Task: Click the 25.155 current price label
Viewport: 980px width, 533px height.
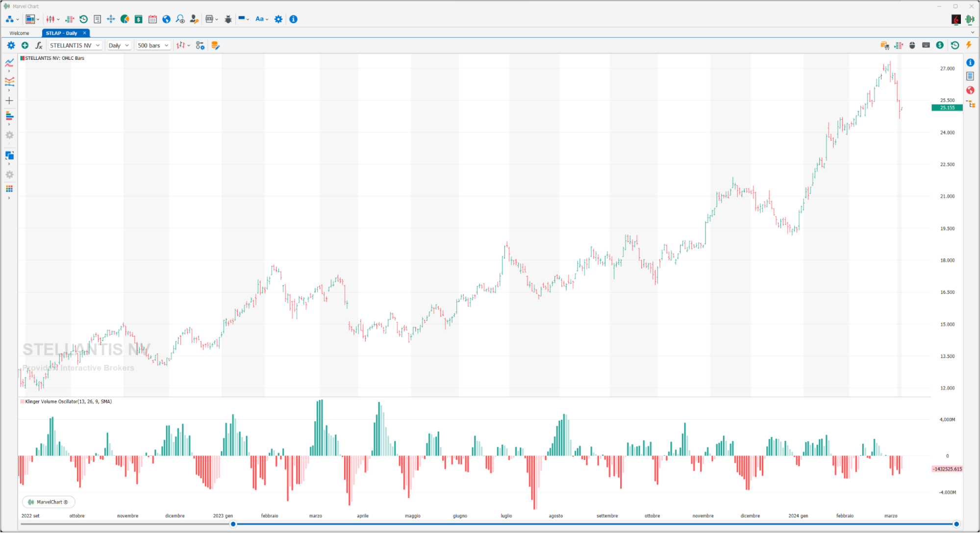Action: [x=947, y=108]
